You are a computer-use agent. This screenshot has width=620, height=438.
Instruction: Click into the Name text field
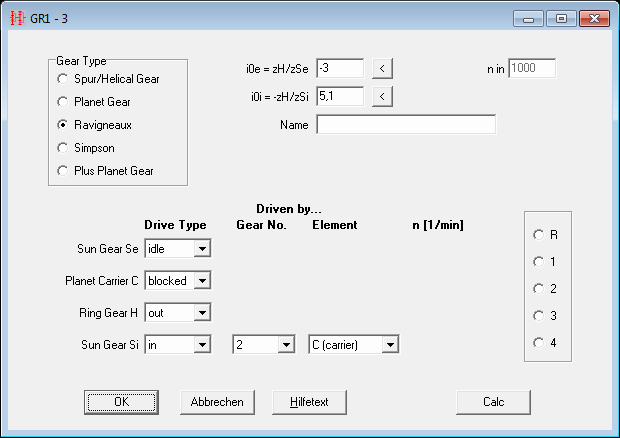406,125
